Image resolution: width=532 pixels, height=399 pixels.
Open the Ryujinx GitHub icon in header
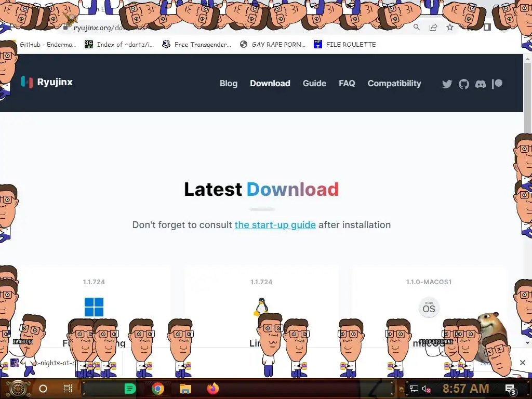[463, 84]
